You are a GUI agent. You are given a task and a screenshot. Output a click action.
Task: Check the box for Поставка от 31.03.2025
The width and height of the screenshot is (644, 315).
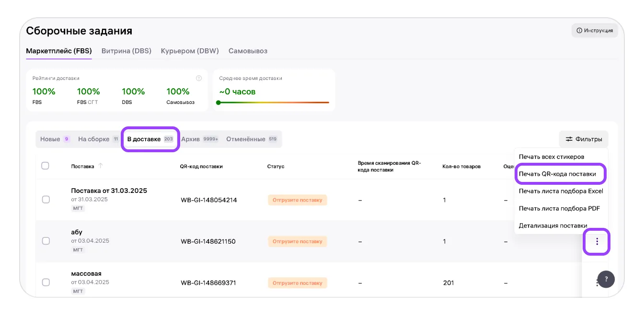point(46,200)
